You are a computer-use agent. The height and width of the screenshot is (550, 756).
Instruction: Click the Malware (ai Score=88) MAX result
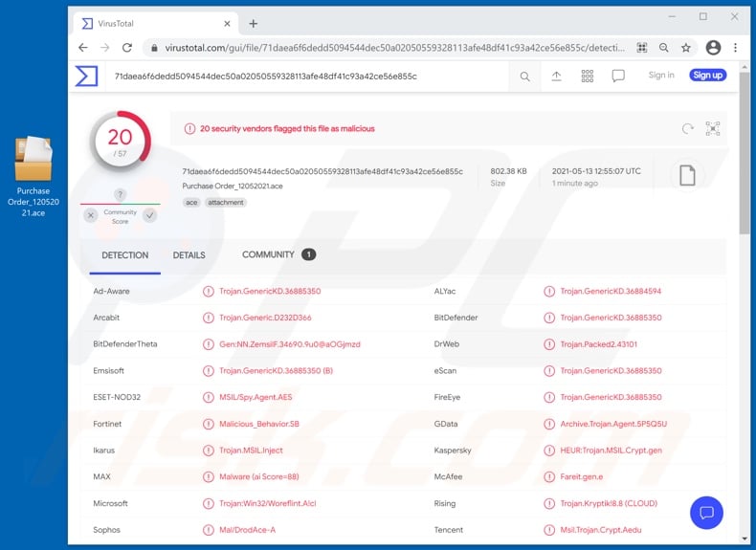[x=259, y=476]
